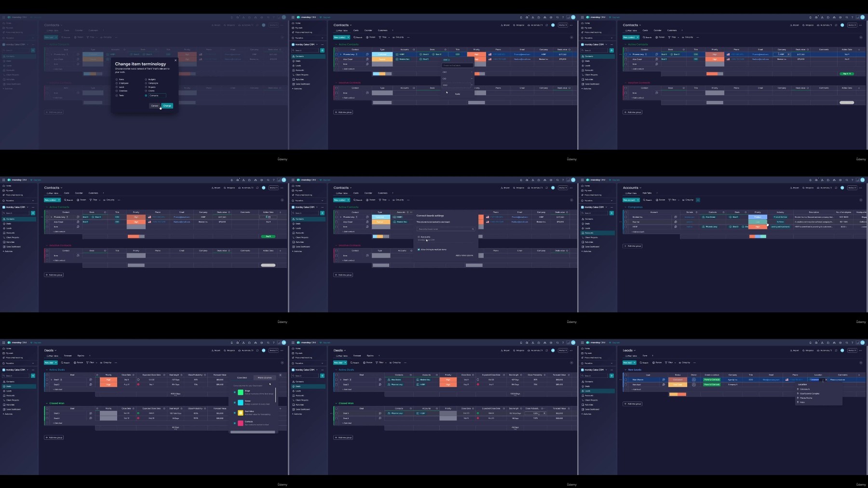Click top bar search magnifier on Accounts board
This screenshot has width=868, height=488.
(x=846, y=180)
